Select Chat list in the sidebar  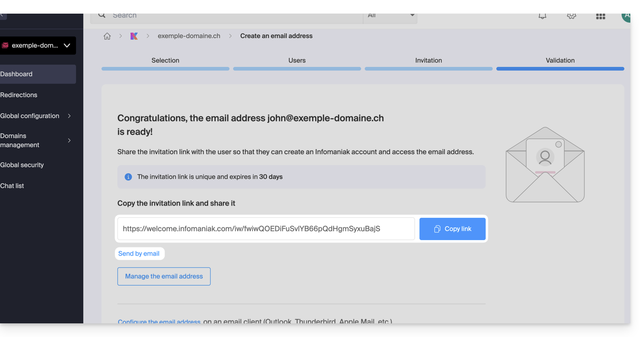click(x=12, y=186)
